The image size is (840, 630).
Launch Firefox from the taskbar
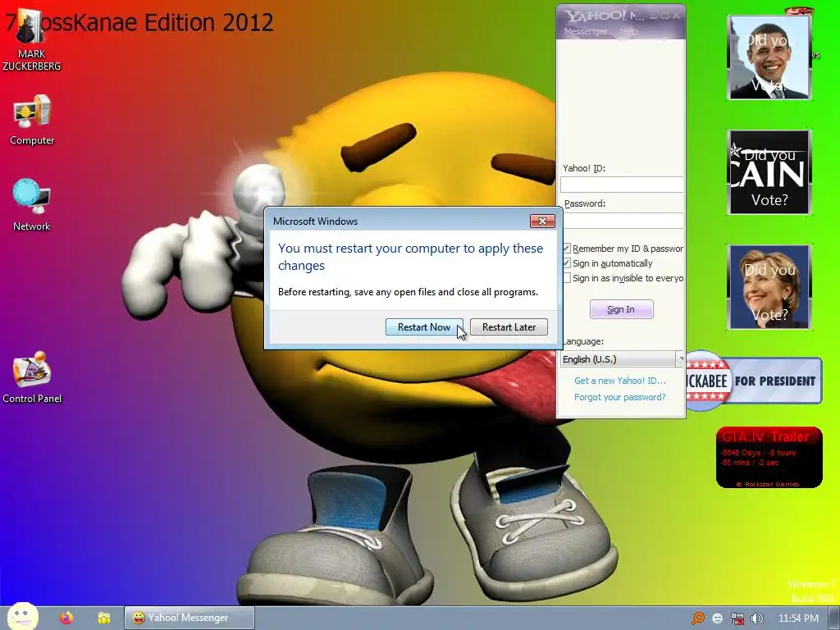tap(66, 618)
